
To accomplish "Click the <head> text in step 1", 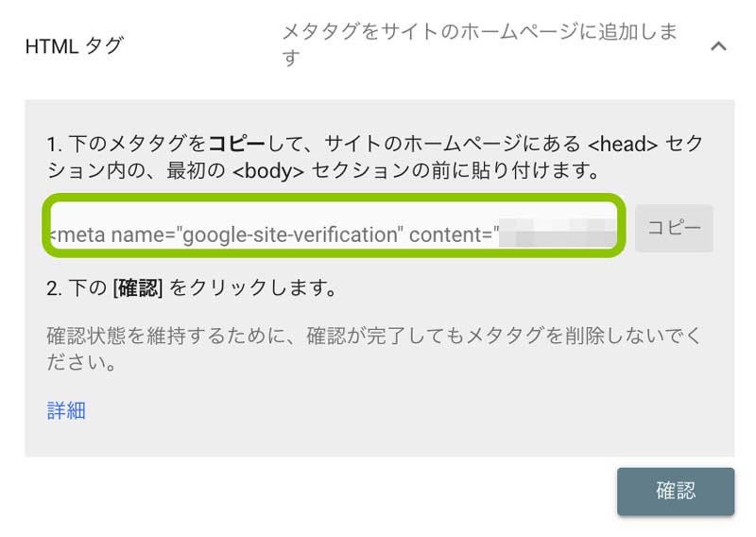I will (623, 144).
